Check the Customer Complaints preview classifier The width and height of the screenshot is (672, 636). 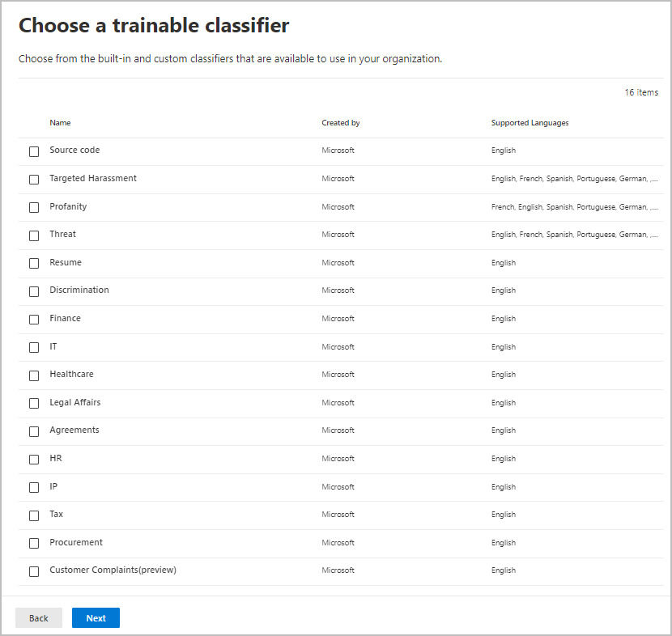33,570
